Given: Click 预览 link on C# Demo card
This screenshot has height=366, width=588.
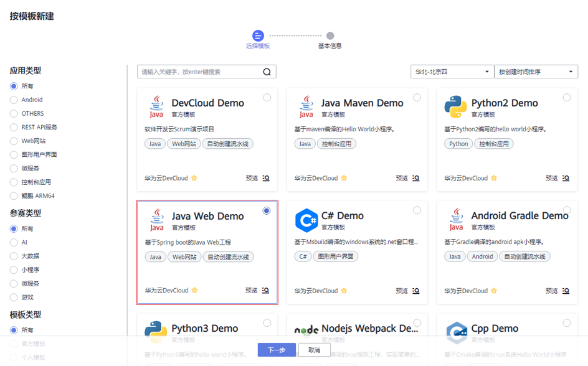Looking at the screenshot, I should coord(402,291).
